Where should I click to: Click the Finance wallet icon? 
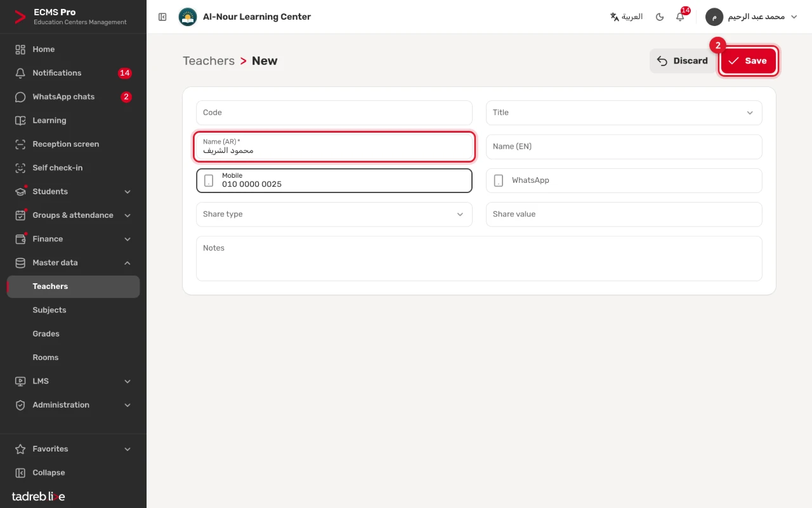click(20, 239)
